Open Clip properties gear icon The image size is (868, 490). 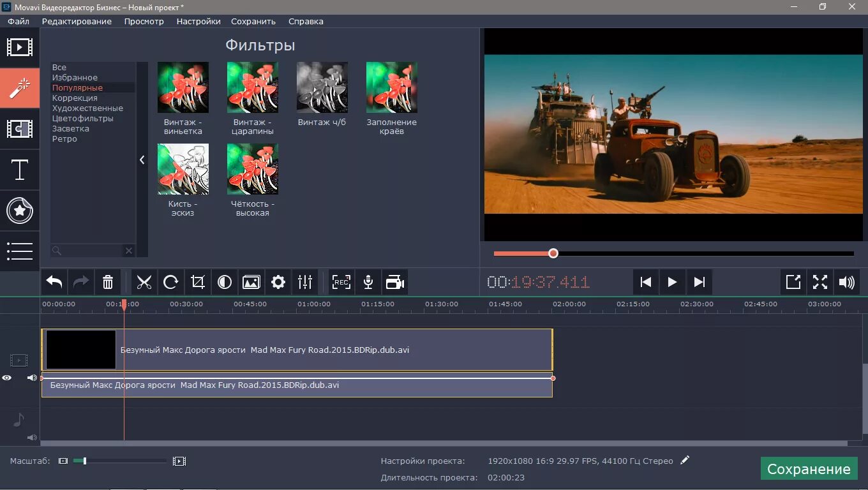[278, 282]
